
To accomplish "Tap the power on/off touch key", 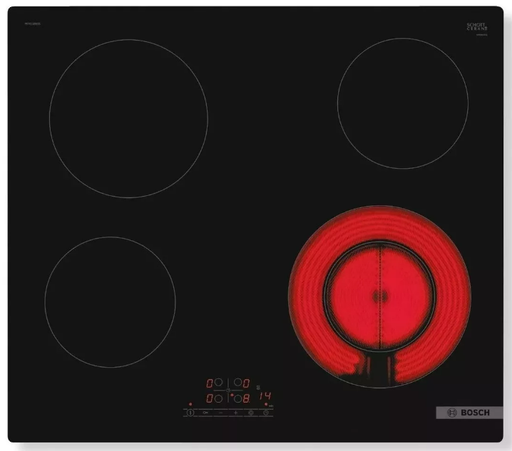I will (x=190, y=413).
